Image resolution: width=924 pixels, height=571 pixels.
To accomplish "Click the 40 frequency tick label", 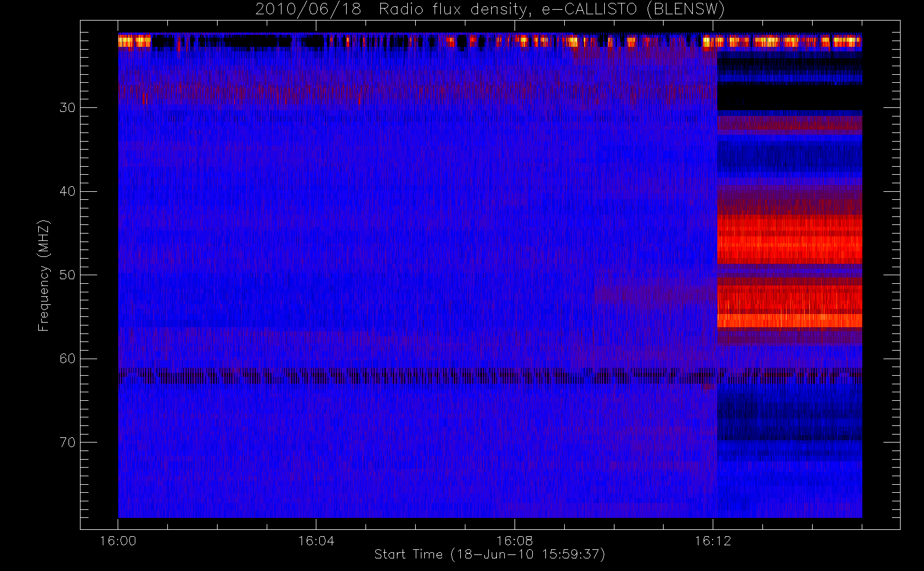I will pyautogui.click(x=67, y=191).
